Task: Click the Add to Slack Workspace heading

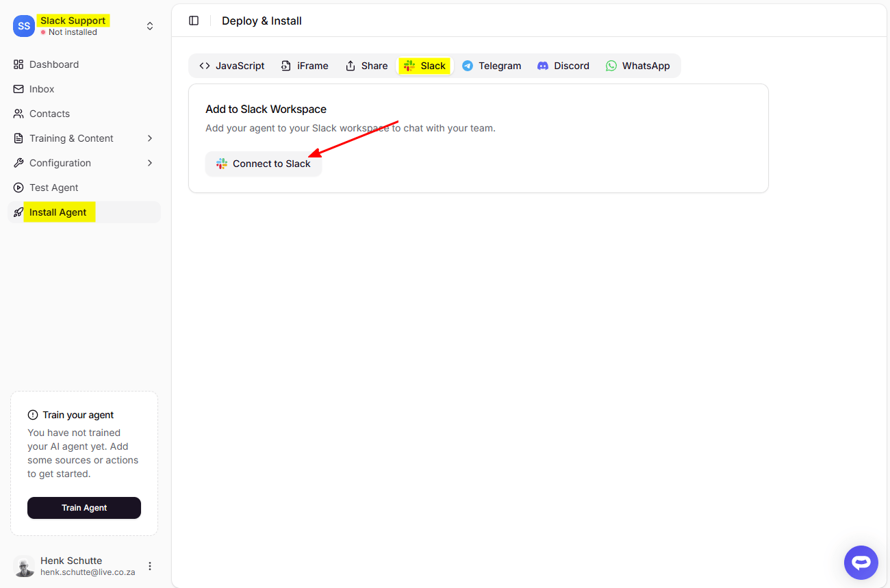Action: pos(266,109)
